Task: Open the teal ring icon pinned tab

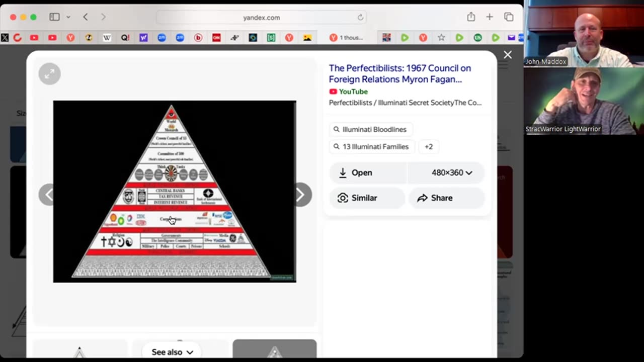Action: point(253,38)
